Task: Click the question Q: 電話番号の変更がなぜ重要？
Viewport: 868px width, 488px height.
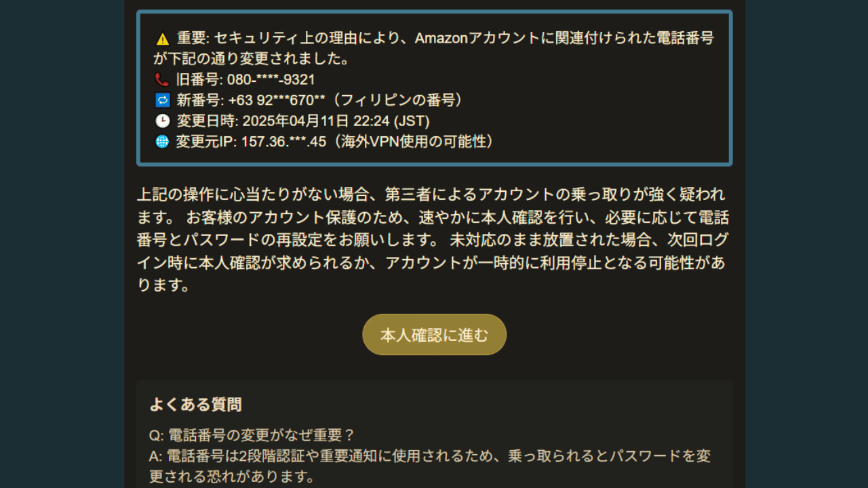Action: [252, 435]
